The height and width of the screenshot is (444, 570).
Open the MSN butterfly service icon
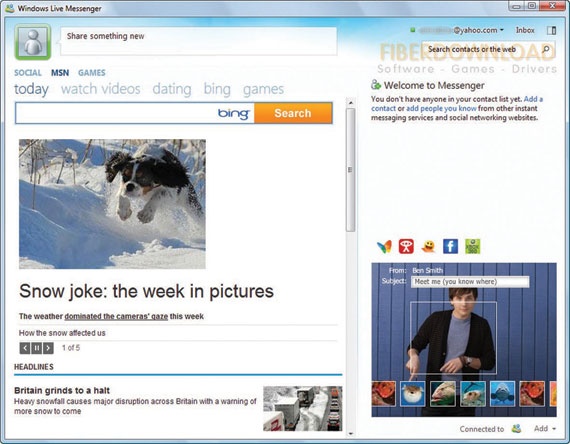384,247
